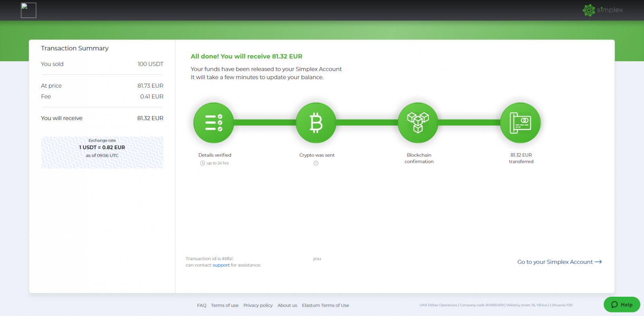Click the arrow next to Simplex Account link
The image size is (644, 316).
point(599,262)
